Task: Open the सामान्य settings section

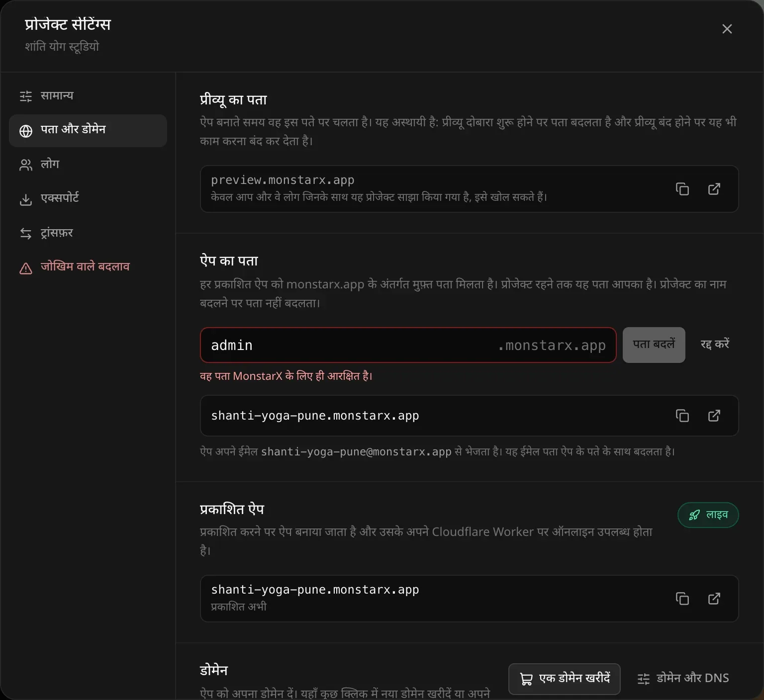Action: [x=88, y=95]
